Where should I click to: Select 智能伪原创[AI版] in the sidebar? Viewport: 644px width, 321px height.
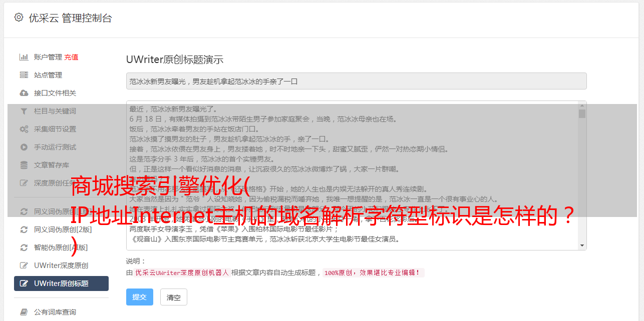pyautogui.click(x=61, y=247)
